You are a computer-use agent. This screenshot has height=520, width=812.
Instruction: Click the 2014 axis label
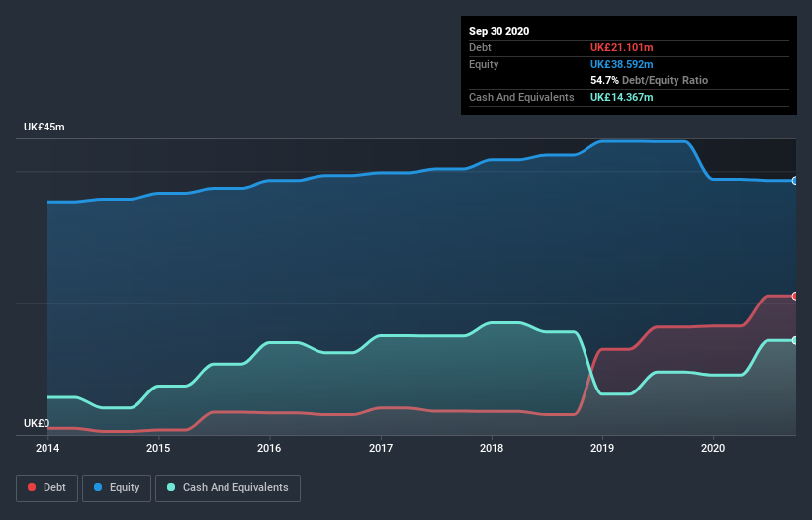coord(47,448)
